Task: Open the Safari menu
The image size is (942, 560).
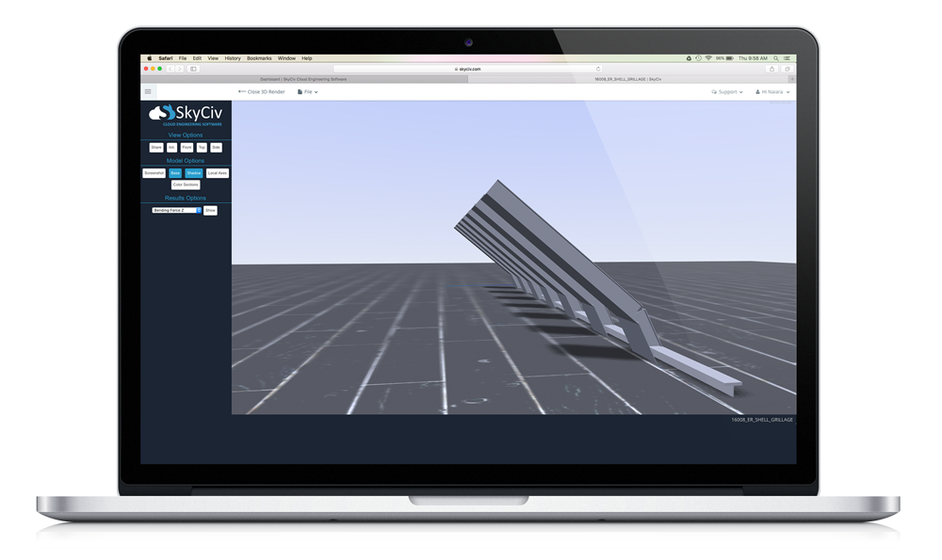Action: (166, 58)
